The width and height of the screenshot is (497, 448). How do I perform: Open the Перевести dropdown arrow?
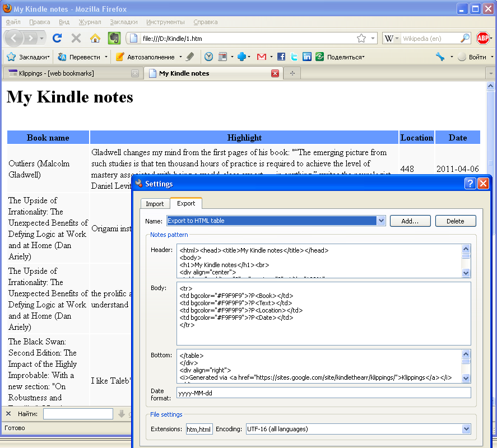tap(106, 57)
